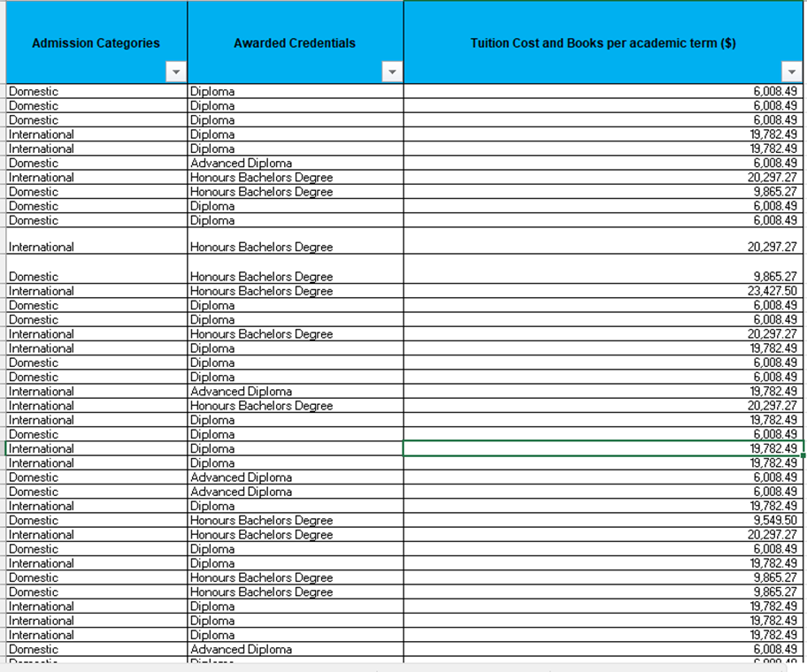Open the Awarded Credentials filter dropdown

pos(392,72)
